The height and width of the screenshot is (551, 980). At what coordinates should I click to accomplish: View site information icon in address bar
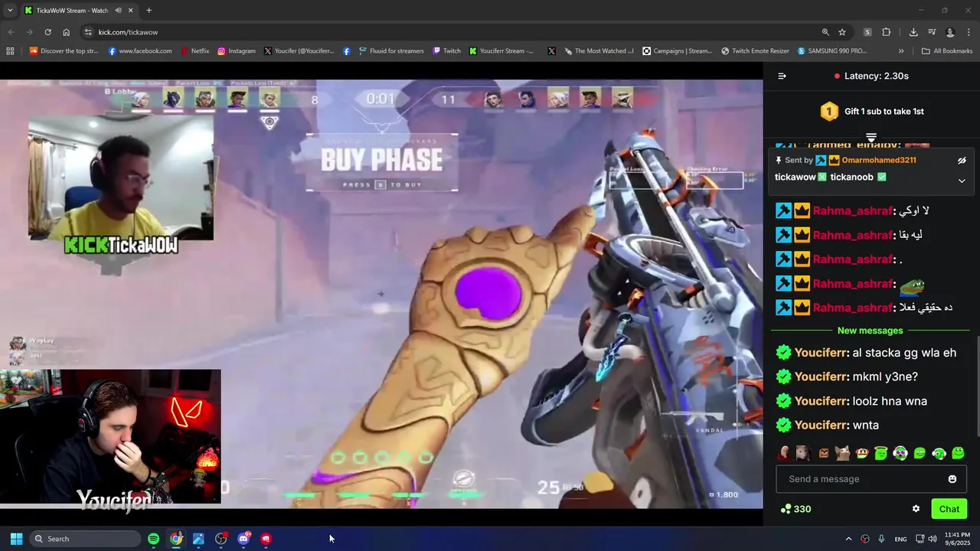point(88,32)
